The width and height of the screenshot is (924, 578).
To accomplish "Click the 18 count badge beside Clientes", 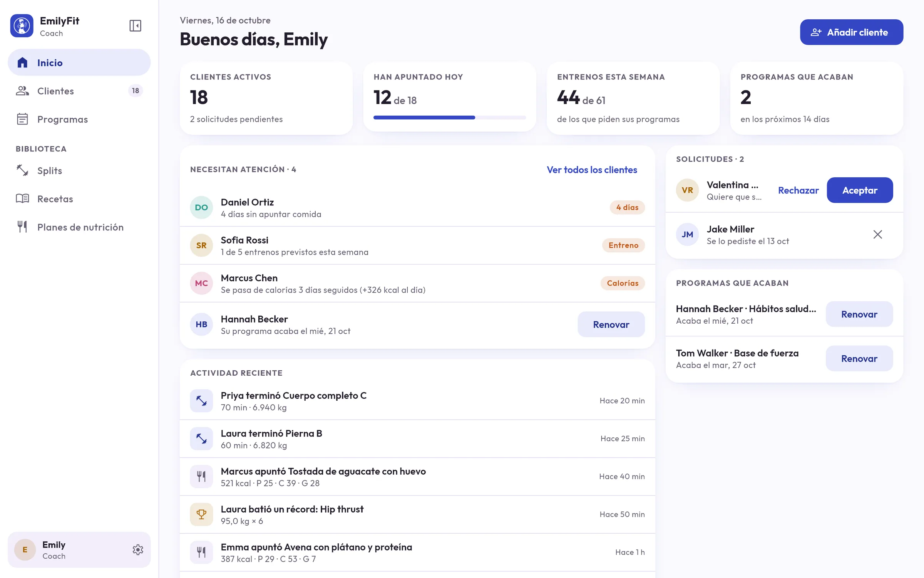I will [x=135, y=91].
